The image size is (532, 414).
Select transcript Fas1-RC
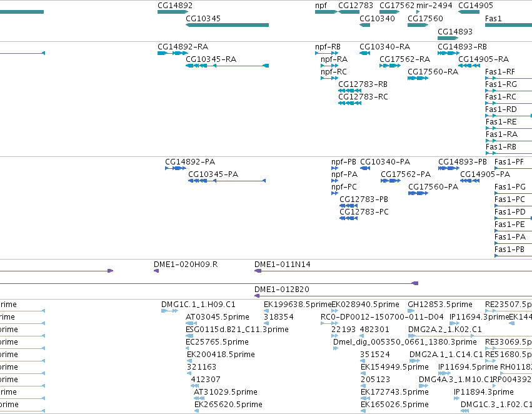[509, 103]
